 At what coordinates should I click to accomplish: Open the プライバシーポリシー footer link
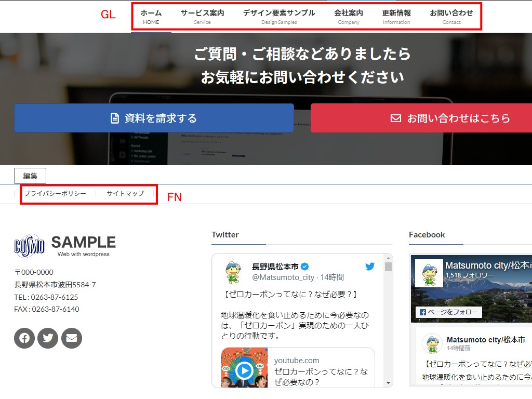point(55,194)
